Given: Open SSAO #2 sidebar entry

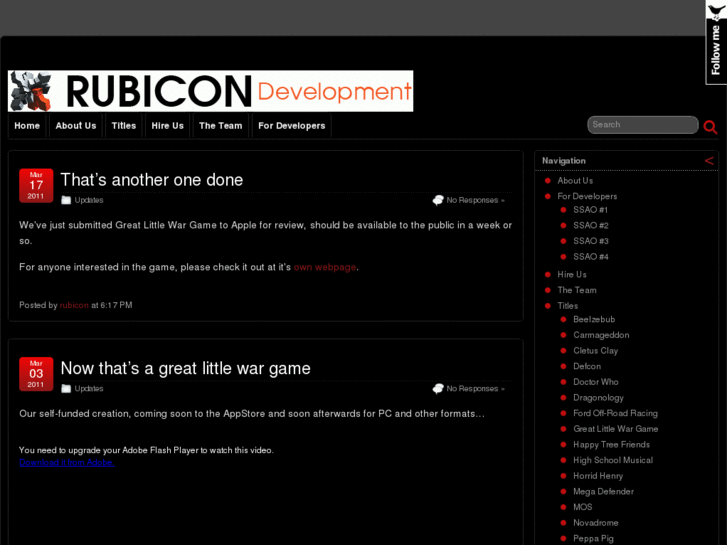Looking at the screenshot, I should pos(591,225).
